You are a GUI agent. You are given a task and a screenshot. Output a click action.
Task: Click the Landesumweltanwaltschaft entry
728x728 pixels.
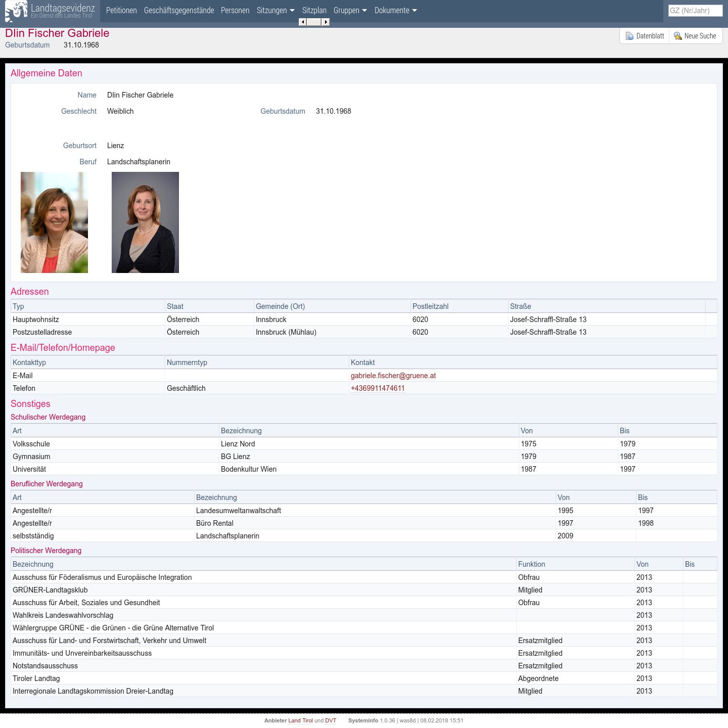[x=239, y=511]
